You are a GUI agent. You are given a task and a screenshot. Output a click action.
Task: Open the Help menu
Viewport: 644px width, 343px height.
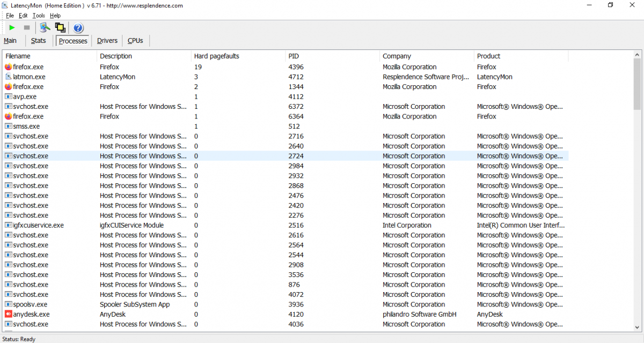point(55,16)
